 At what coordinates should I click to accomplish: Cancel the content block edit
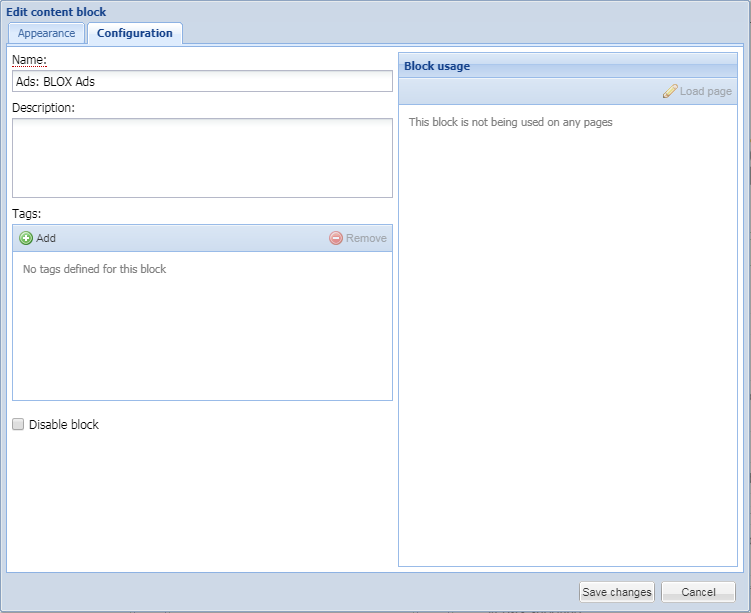(x=698, y=592)
